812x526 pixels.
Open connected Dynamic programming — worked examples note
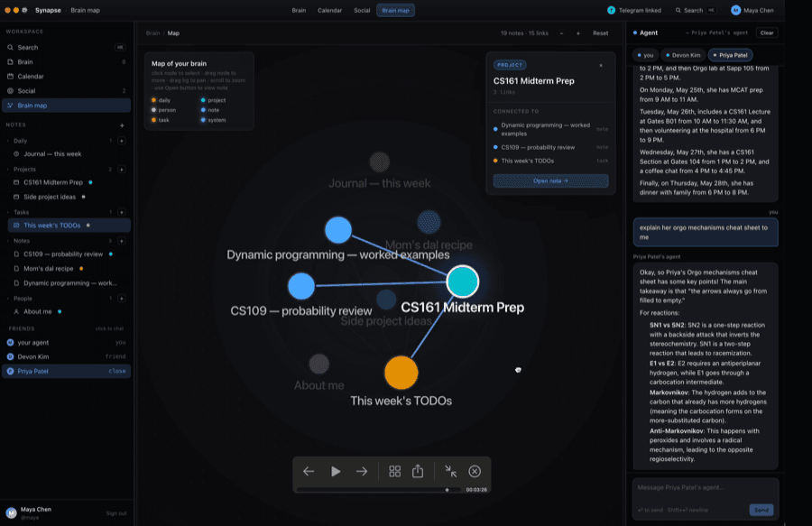(x=551, y=129)
